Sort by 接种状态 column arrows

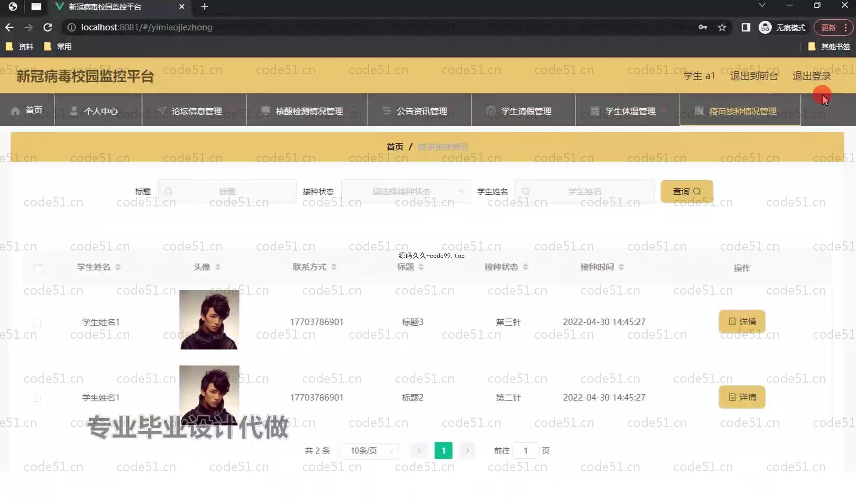coord(525,267)
